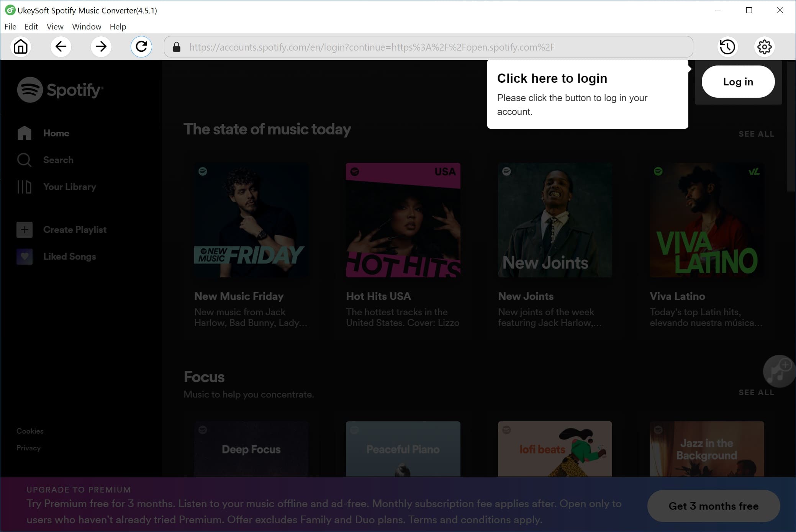Click the Privacy link in sidebar

(28, 448)
